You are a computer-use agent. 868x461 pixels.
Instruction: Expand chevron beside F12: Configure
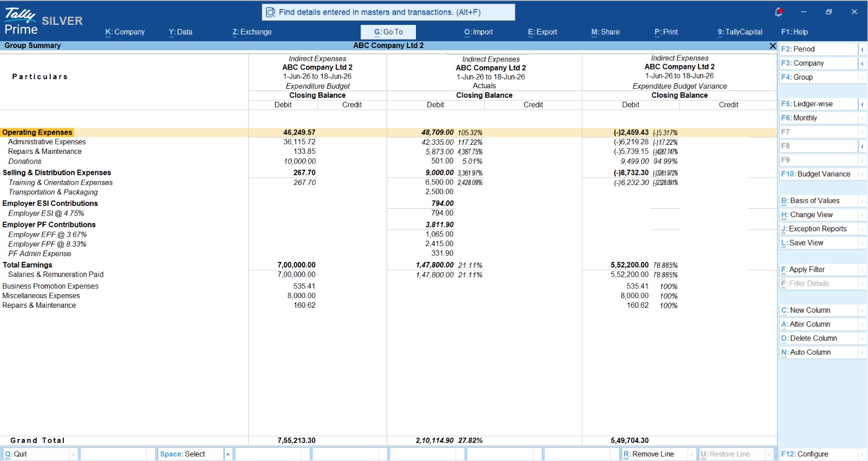(x=862, y=454)
